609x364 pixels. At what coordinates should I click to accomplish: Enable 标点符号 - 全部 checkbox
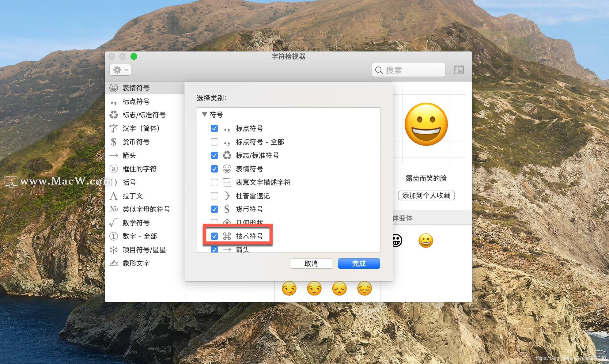[214, 142]
